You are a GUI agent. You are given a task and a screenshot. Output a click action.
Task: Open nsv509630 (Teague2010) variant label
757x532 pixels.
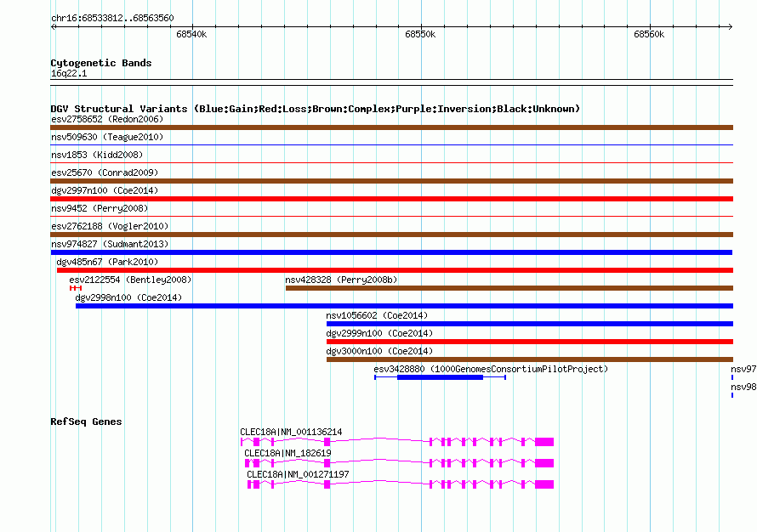(x=107, y=137)
